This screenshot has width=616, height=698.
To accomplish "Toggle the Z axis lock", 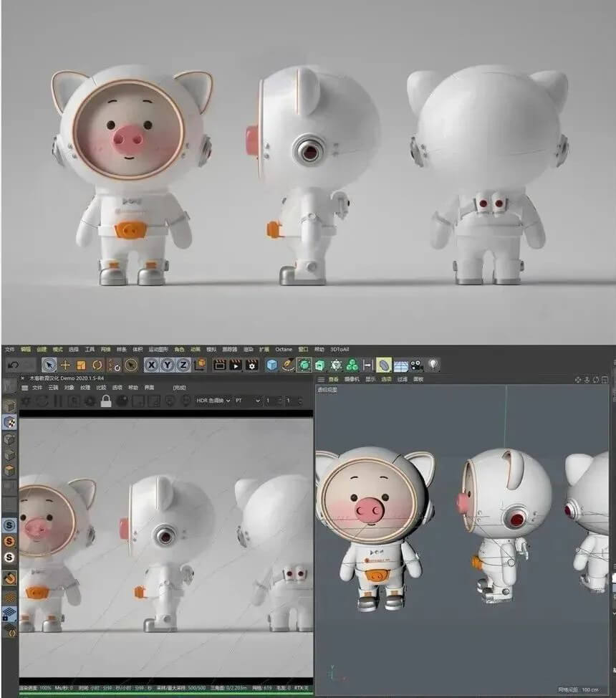I will [x=183, y=365].
